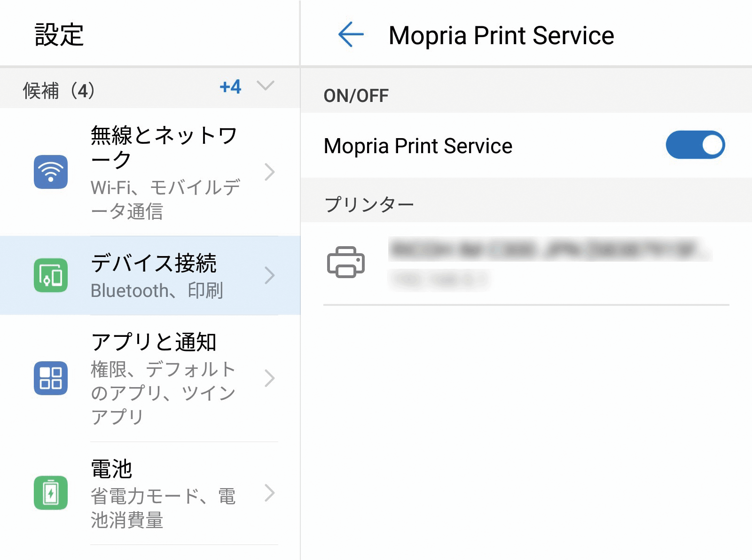Click the green battery icon
This screenshot has width=752, height=560.
point(51,493)
